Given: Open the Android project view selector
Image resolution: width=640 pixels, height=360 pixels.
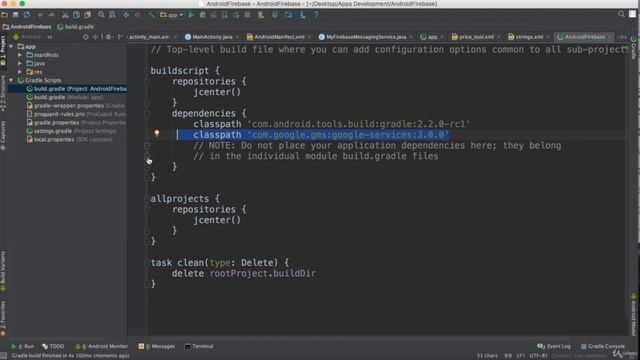Looking at the screenshot, I should pyautogui.click(x=33, y=37).
